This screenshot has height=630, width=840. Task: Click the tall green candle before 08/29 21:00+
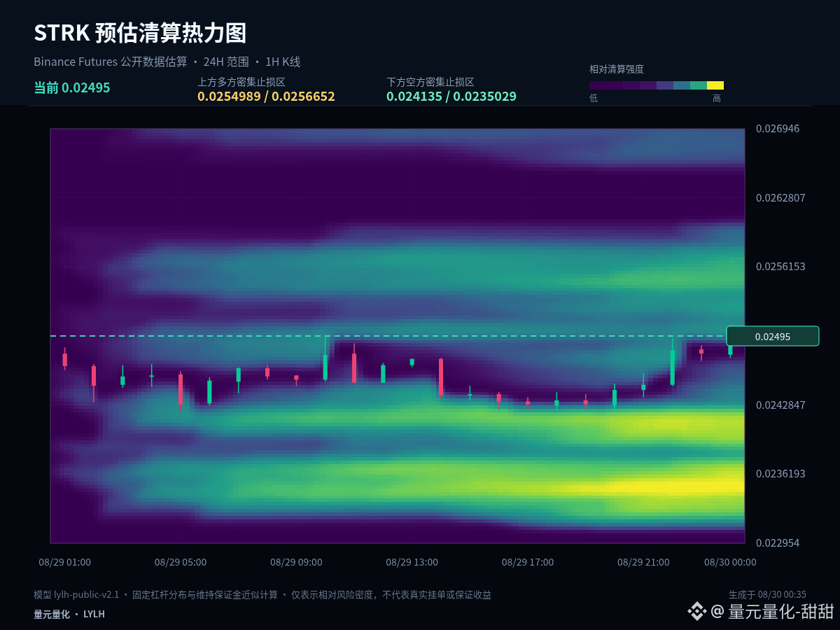(672, 363)
